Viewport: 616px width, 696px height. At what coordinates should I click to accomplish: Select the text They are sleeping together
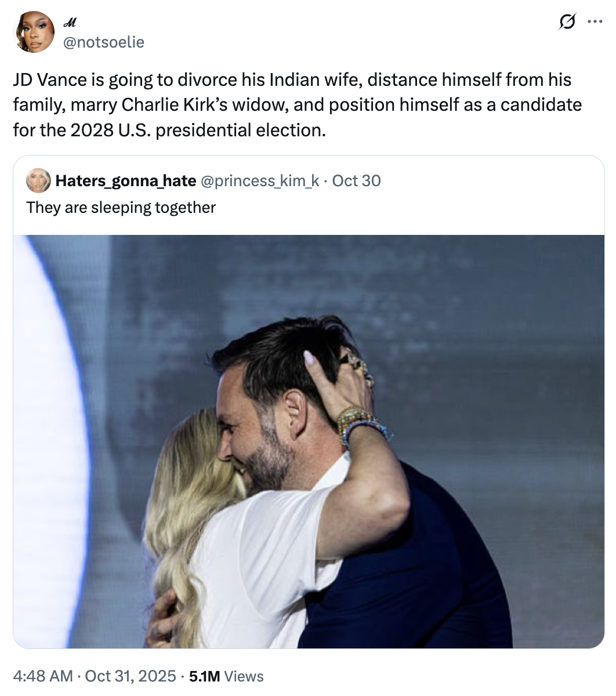click(120, 207)
